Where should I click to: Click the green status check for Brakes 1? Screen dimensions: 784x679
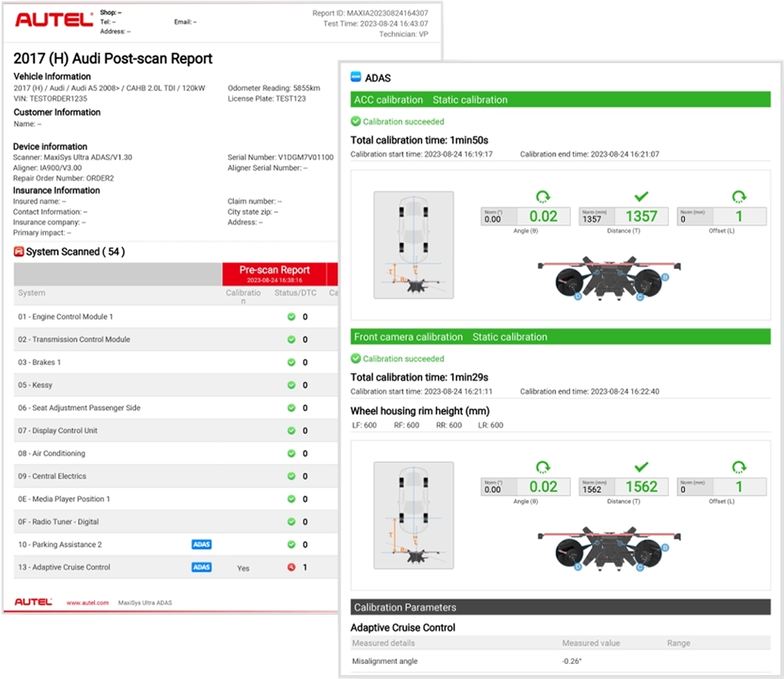(x=292, y=362)
